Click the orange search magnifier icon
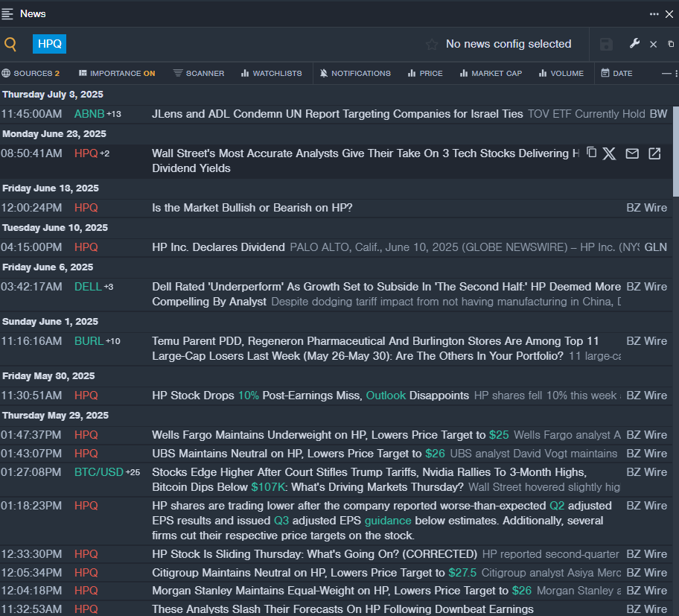The image size is (679, 616). point(10,44)
